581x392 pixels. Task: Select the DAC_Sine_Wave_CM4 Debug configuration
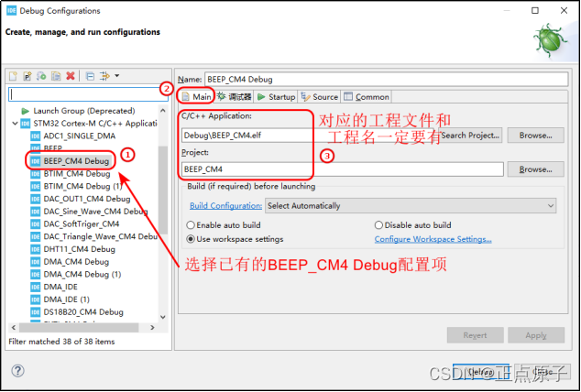(95, 212)
